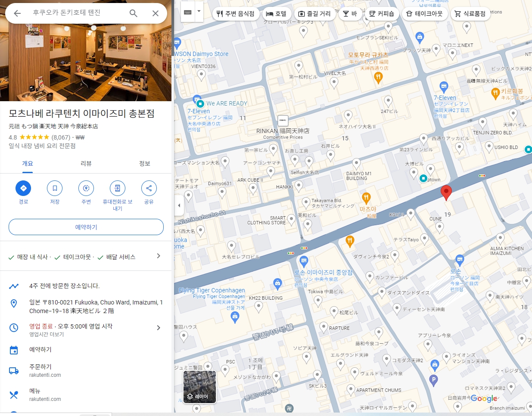Click the ALMA KITCHEN IMAIZUMI label
Screen dimensions: 532x416
(x=507, y=251)
